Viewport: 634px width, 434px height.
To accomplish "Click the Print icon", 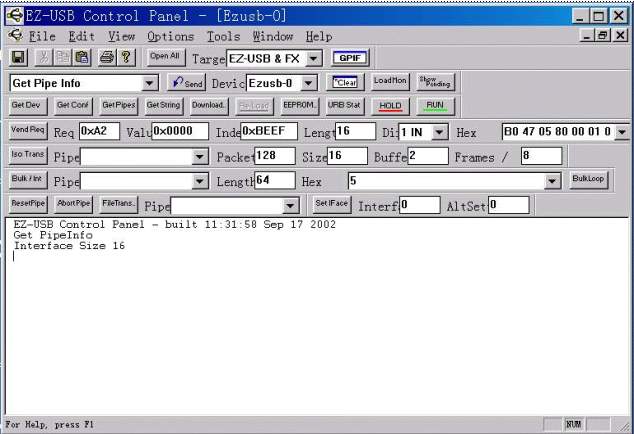I will [107, 57].
